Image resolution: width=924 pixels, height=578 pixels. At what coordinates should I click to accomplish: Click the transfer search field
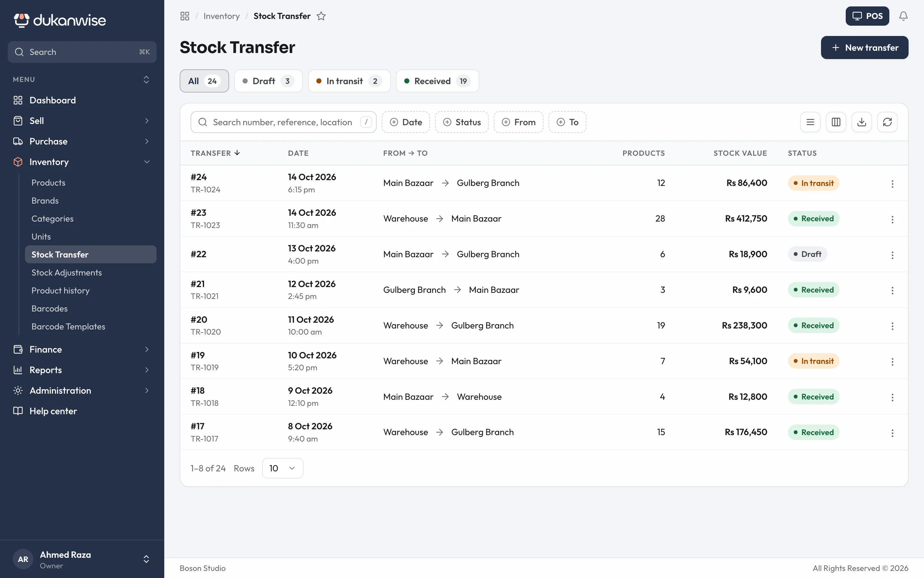(x=283, y=122)
